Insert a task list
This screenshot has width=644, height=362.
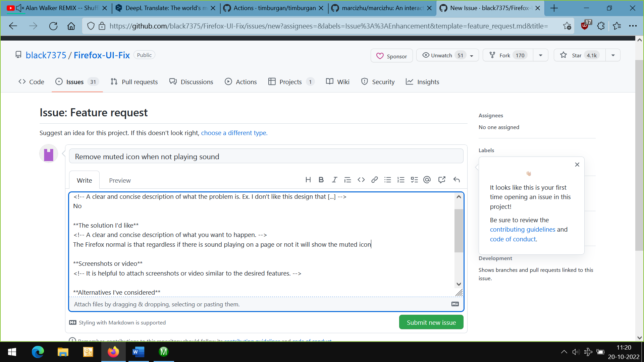[414, 180]
